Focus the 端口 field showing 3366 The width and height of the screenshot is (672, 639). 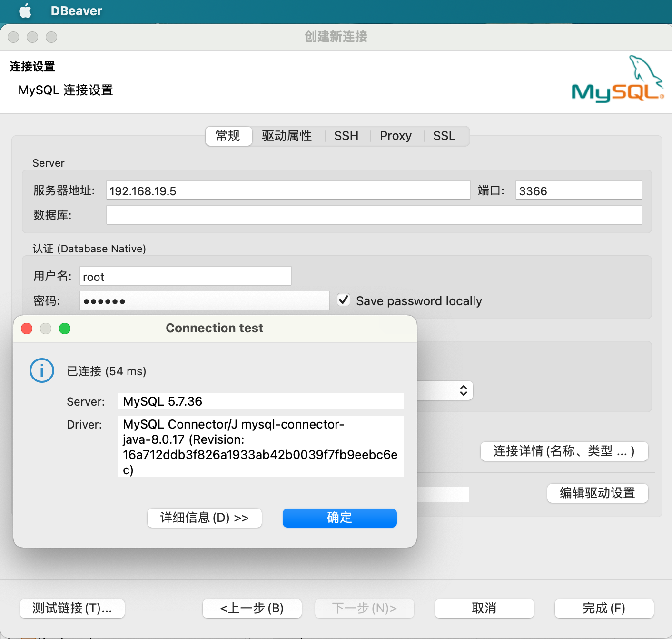578,190
